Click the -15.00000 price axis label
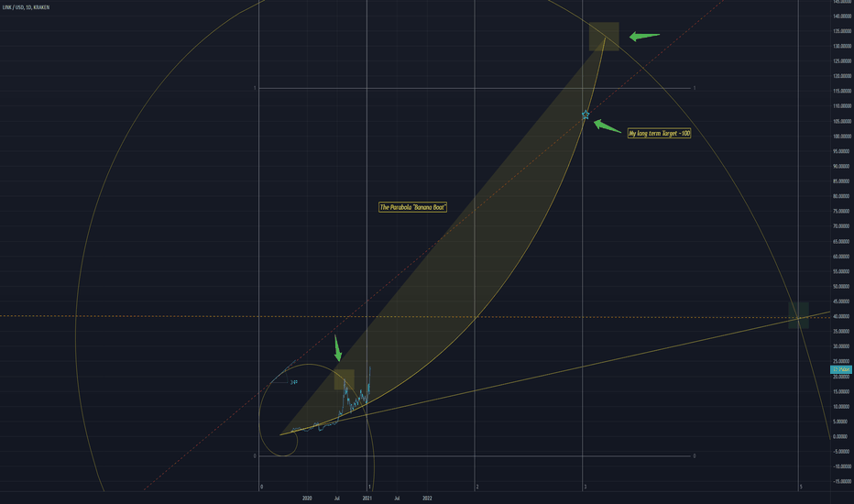Image resolution: width=854 pixels, height=504 pixels. [841, 482]
